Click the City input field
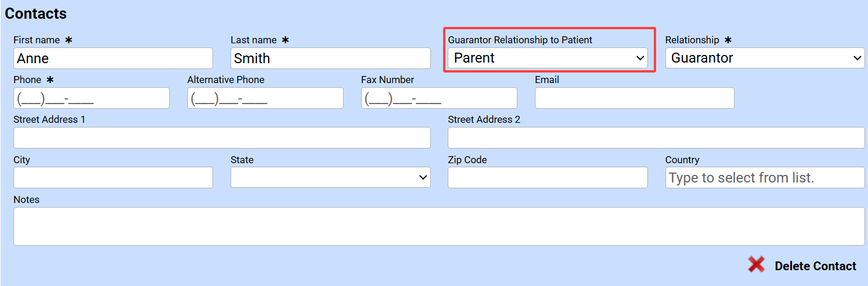This screenshot has height=286, width=868. click(x=113, y=177)
